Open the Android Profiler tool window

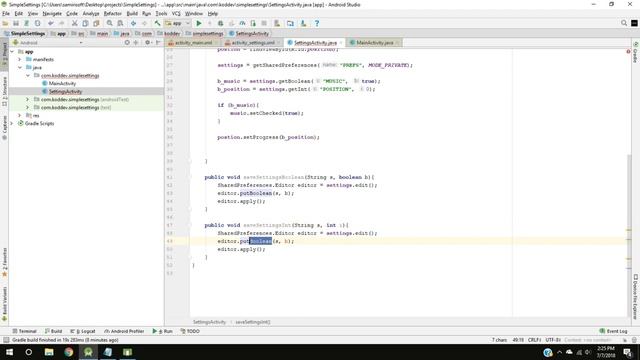(x=124, y=331)
